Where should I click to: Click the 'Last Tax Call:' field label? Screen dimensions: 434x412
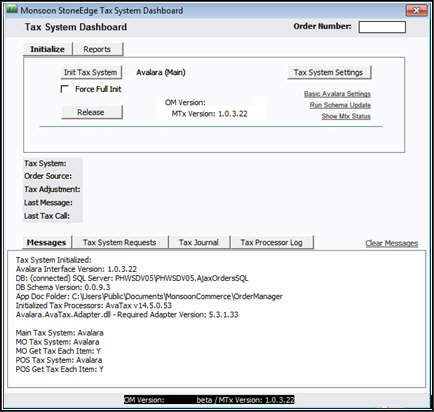point(47,216)
